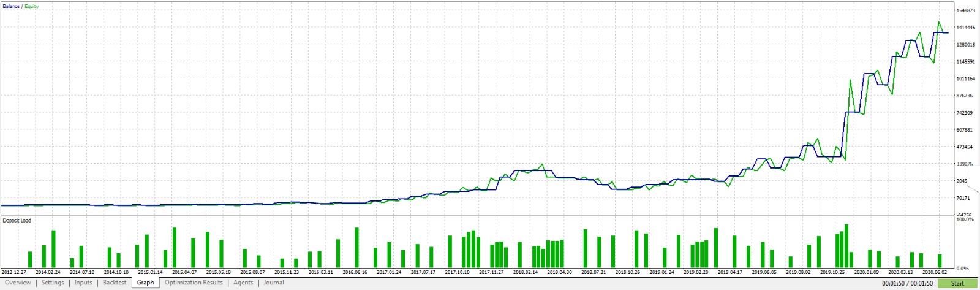Image resolution: width=980 pixels, height=290 pixels.
Task: Click the 100.0% deposit load label
Action: point(965,219)
